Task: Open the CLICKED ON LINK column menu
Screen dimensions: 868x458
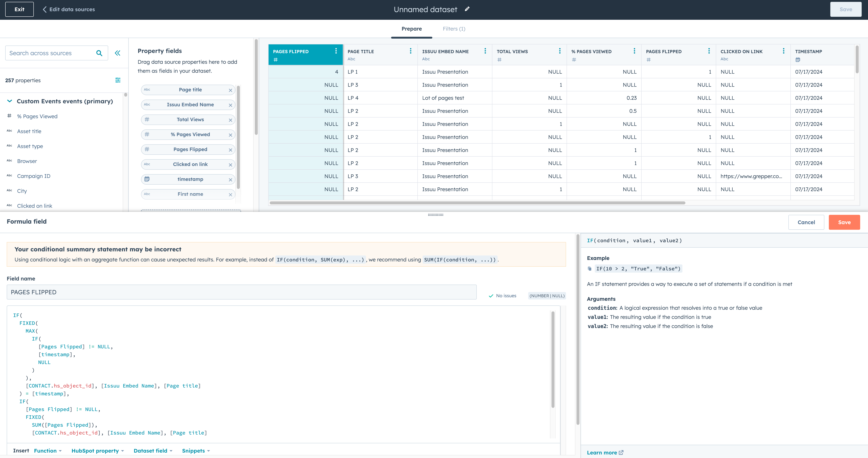Action: click(x=784, y=51)
